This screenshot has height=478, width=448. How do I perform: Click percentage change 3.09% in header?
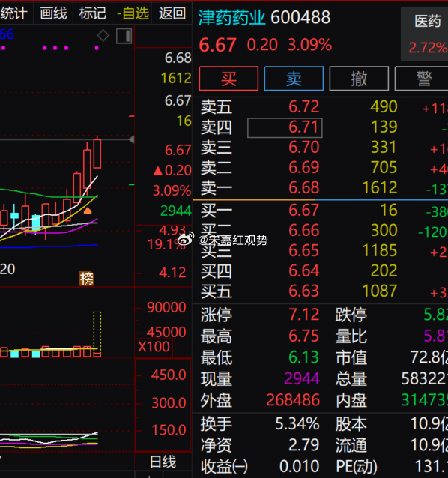[309, 45]
